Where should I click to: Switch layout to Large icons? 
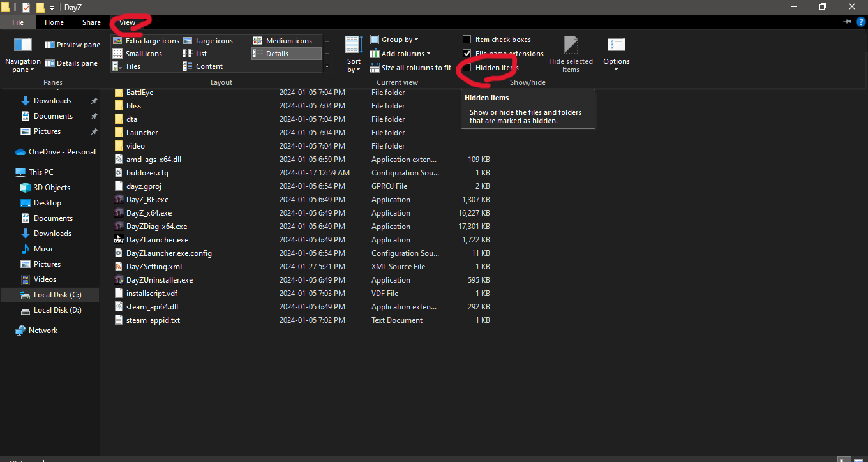207,41
